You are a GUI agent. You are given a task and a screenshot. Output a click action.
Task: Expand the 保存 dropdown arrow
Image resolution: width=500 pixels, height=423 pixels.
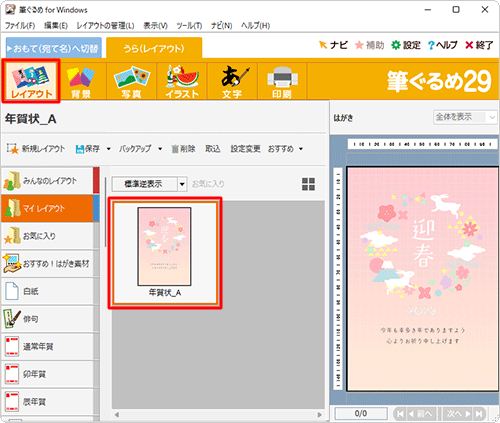pos(108,149)
